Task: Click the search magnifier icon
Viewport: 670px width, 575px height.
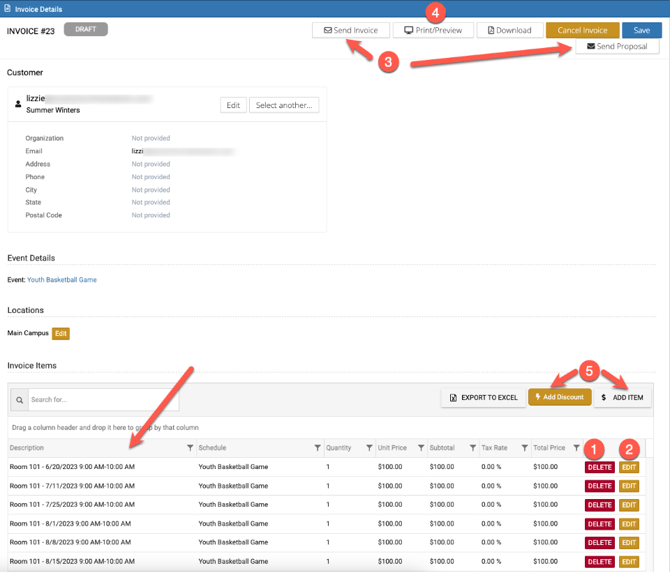Action: [x=19, y=400]
